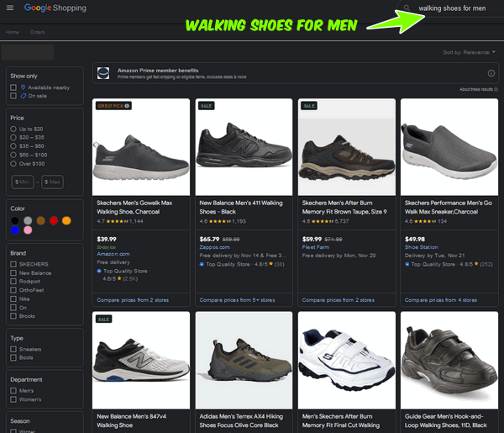Filter by SKECHERS brand checkbox
Image resolution: width=504 pixels, height=433 pixels.
click(13, 264)
